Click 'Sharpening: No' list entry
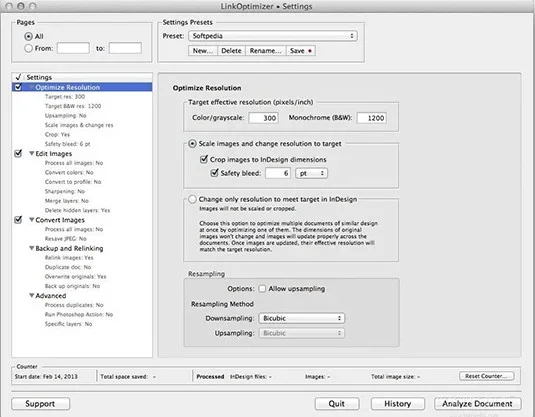The height and width of the screenshot is (417, 535). (65, 191)
